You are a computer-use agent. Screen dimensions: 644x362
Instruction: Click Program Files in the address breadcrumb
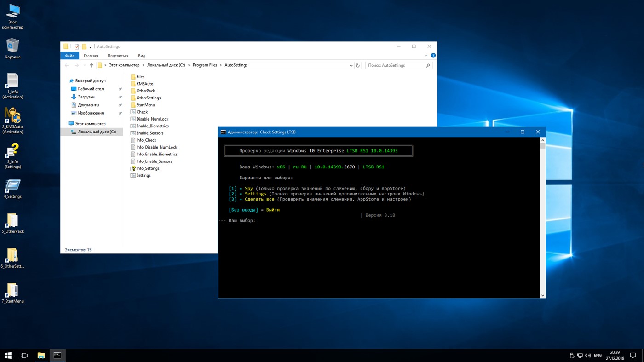click(205, 65)
